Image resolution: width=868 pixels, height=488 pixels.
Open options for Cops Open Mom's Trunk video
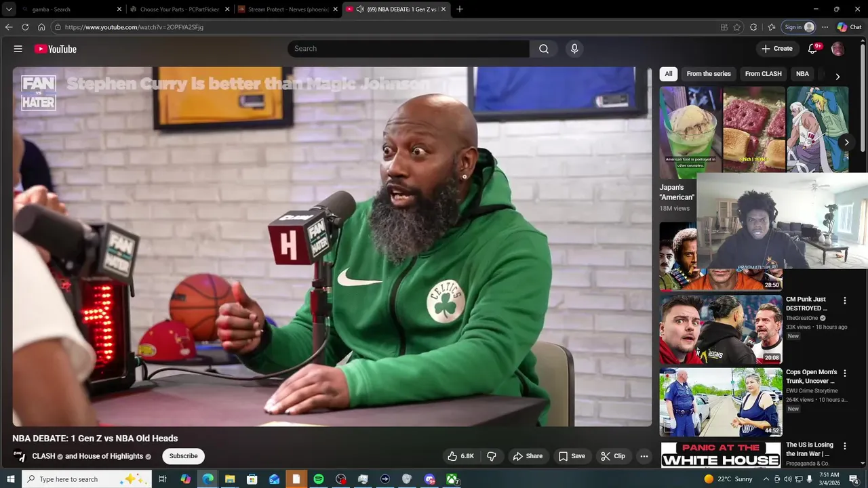845,373
